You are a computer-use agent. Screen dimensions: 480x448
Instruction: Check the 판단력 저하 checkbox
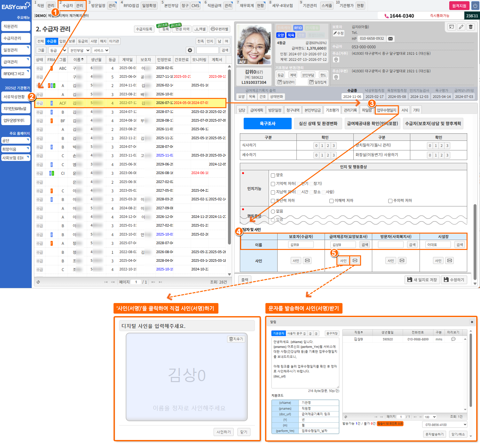point(273,201)
